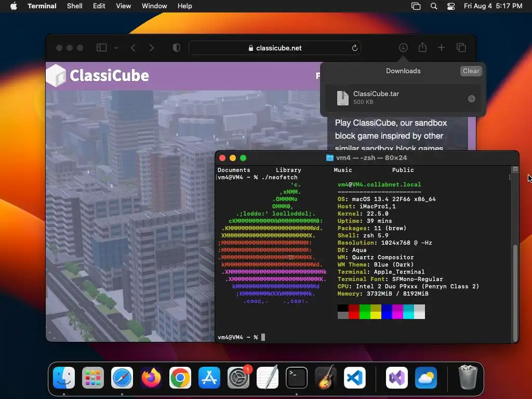Image resolution: width=532 pixels, height=399 pixels.
Task: Open the Help menu
Action: [x=184, y=6]
